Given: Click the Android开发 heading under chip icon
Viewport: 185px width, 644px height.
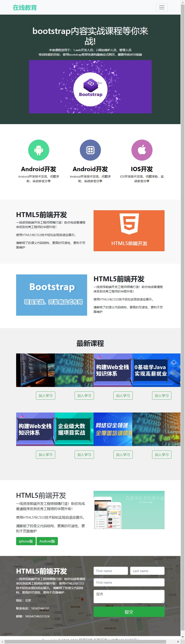Looking at the screenshot, I should click(x=90, y=169).
